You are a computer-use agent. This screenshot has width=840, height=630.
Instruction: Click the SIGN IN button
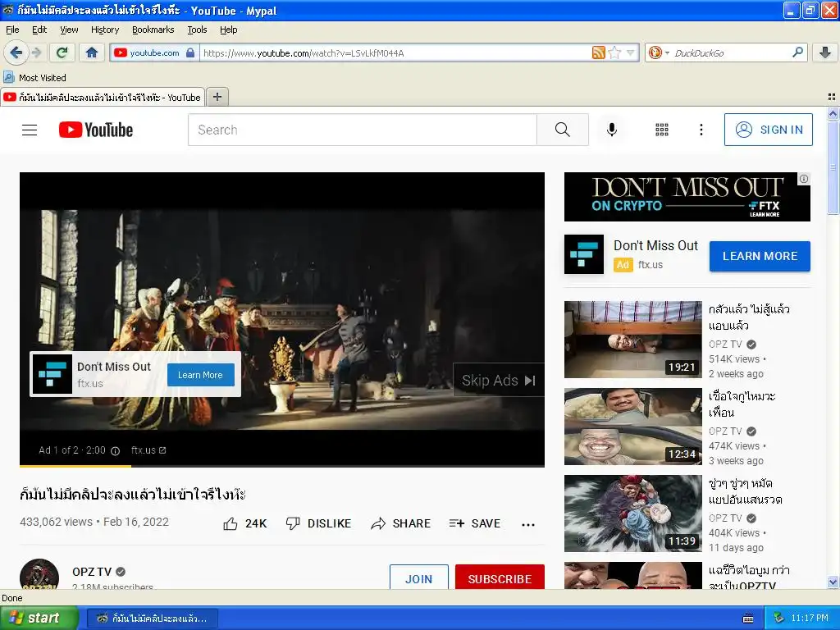(768, 130)
